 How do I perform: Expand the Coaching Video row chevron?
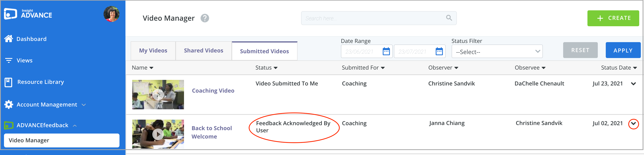pos(633,84)
